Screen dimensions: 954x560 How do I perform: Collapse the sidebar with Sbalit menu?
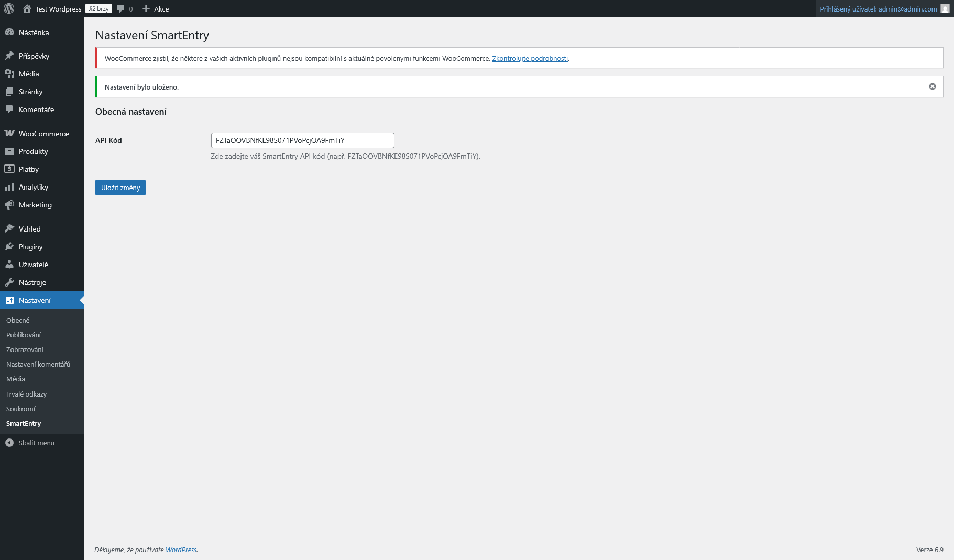pos(36,443)
